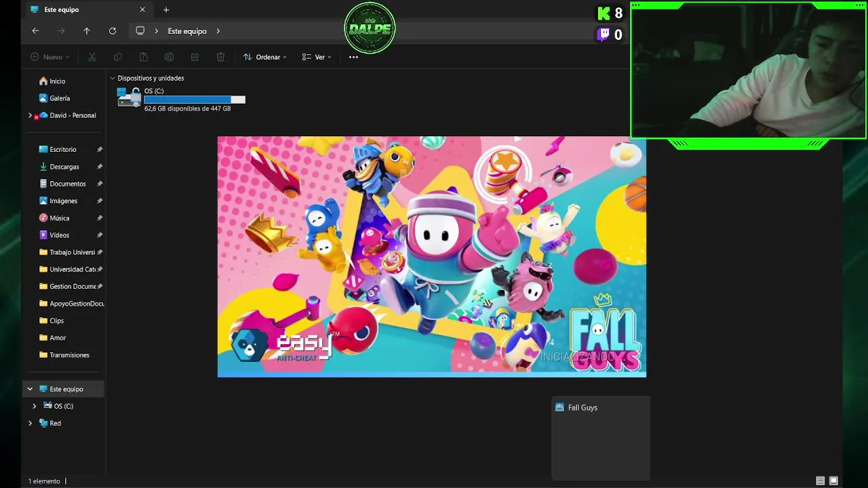Open the Ver dropdown menu
Screen dimensions: 868x488
317,57
